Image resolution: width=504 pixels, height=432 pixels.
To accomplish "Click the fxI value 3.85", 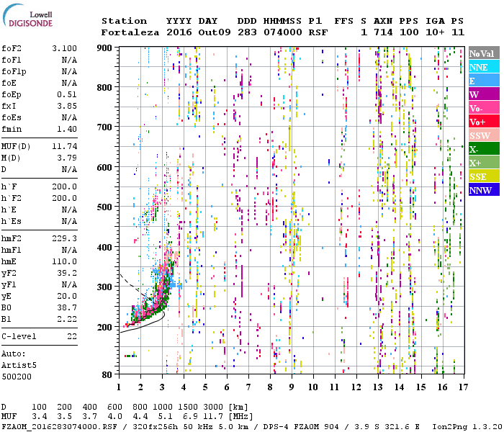I will pyautogui.click(x=67, y=106).
